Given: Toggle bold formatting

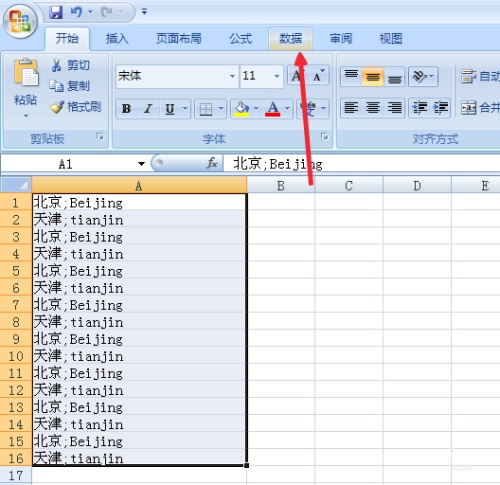Looking at the screenshot, I should tap(126, 108).
